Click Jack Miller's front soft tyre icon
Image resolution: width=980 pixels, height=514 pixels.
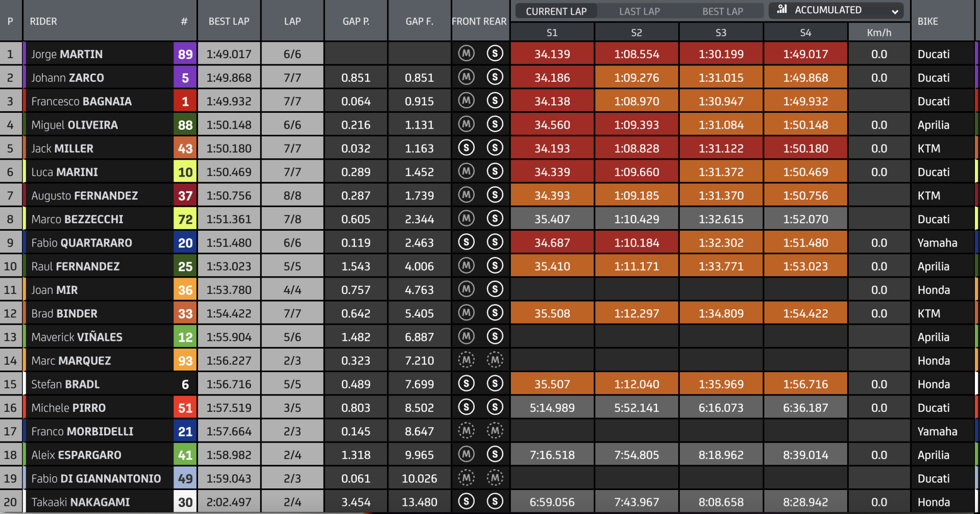[x=466, y=148]
